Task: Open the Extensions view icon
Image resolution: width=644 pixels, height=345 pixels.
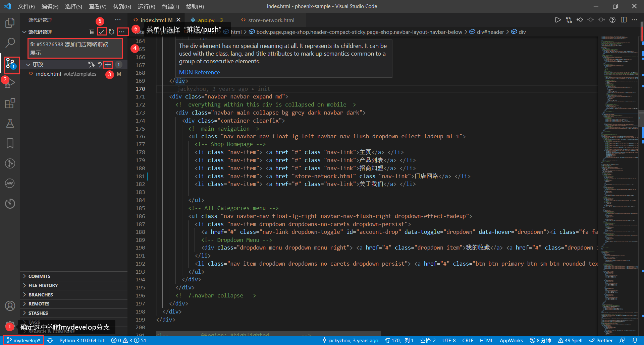Action: point(10,103)
